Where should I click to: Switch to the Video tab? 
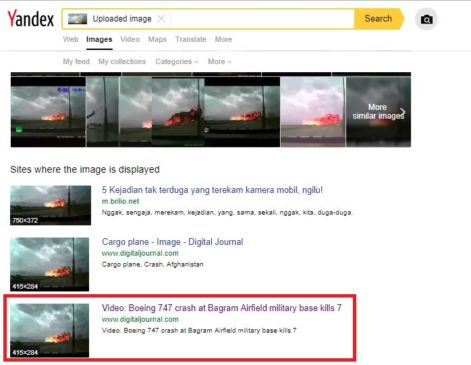[130, 39]
